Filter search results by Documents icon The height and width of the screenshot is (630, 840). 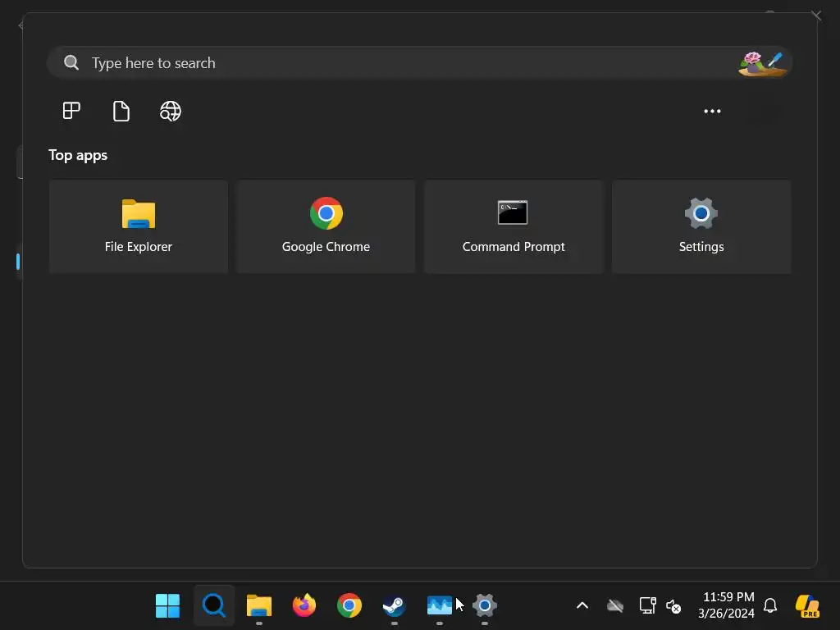(121, 111)
